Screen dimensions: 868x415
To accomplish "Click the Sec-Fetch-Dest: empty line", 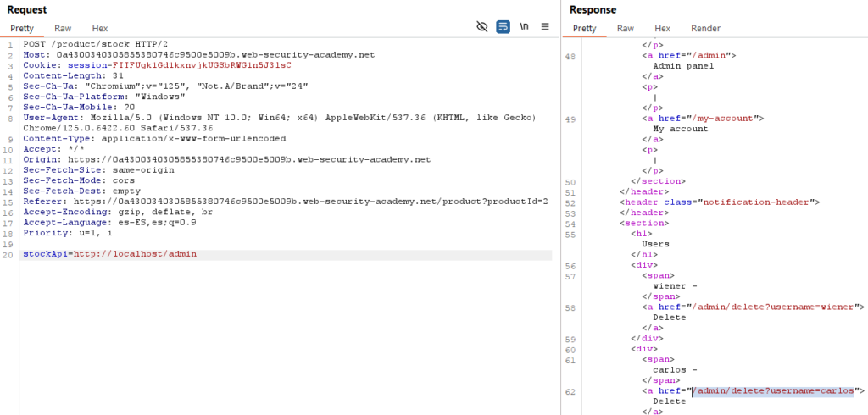I will tap(81, 191).
